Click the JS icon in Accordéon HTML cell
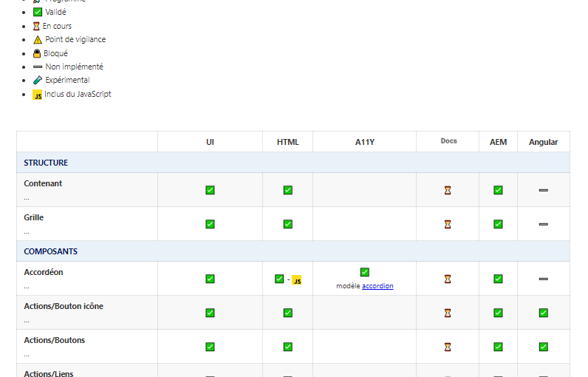This screenshot has width=588, height=377. click(296, 280)
